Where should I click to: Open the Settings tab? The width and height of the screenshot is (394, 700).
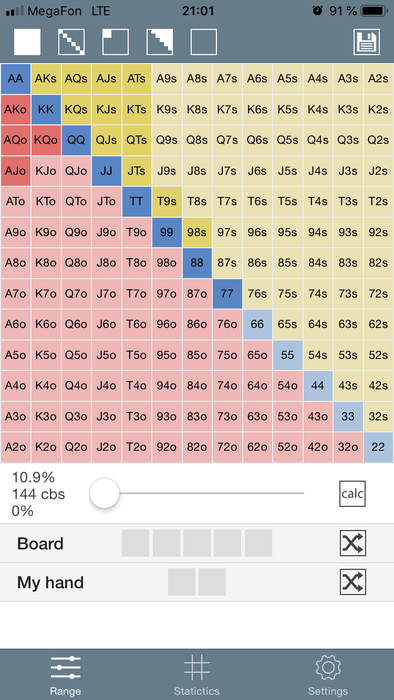click(x=328, y=675)
